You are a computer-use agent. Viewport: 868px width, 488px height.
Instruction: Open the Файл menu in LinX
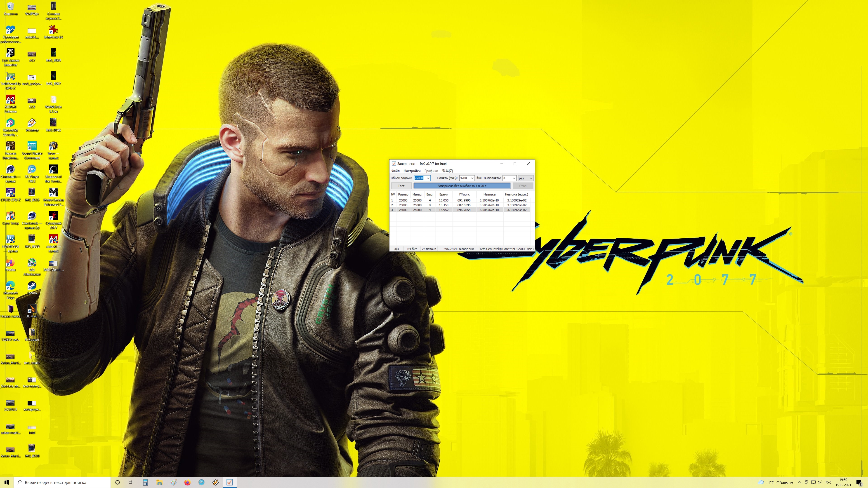395,171
